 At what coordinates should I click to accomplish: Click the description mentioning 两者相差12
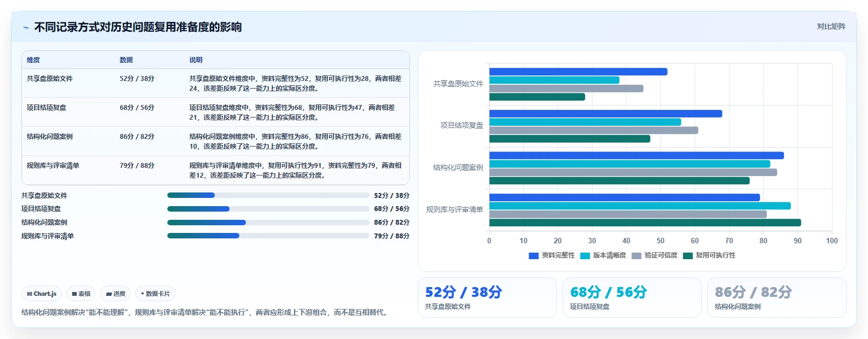[296, 171]
